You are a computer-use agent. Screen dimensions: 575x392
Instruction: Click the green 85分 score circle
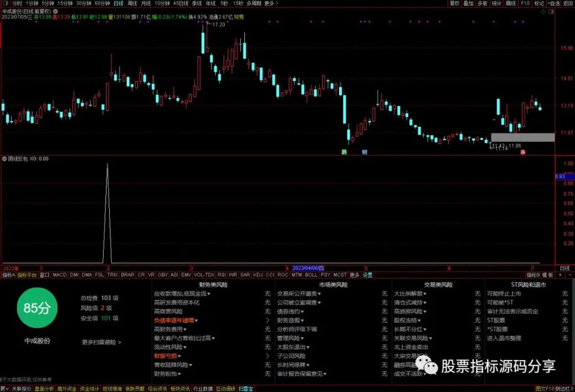click(x=37, y=308)
